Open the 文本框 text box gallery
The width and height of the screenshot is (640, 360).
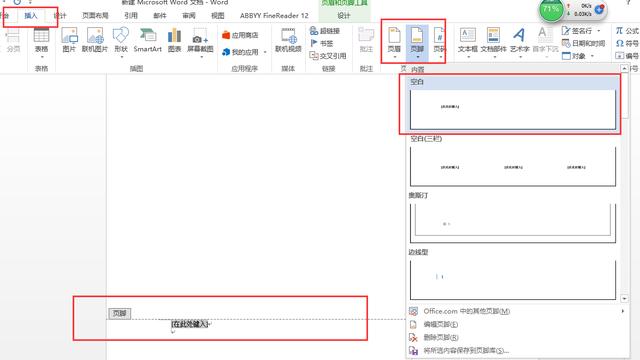[467, 42]
